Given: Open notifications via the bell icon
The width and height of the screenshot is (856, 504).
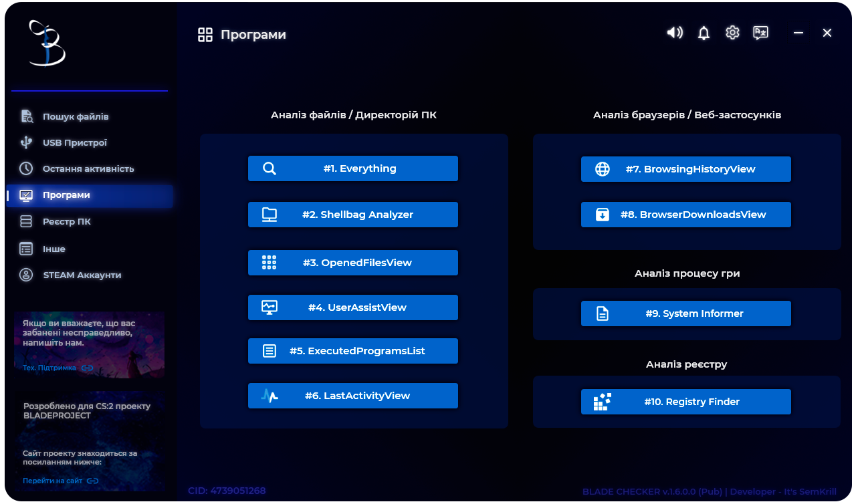Looking at the screenshot, I should tap(704, 33).
